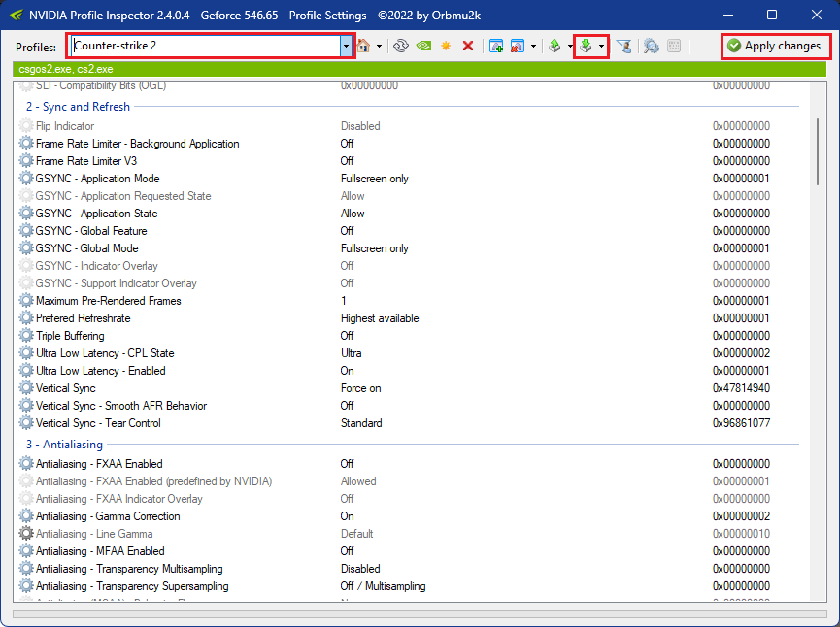Click the home icon for global profile
This screenshot has height=627, width=840.
[364, 46]
